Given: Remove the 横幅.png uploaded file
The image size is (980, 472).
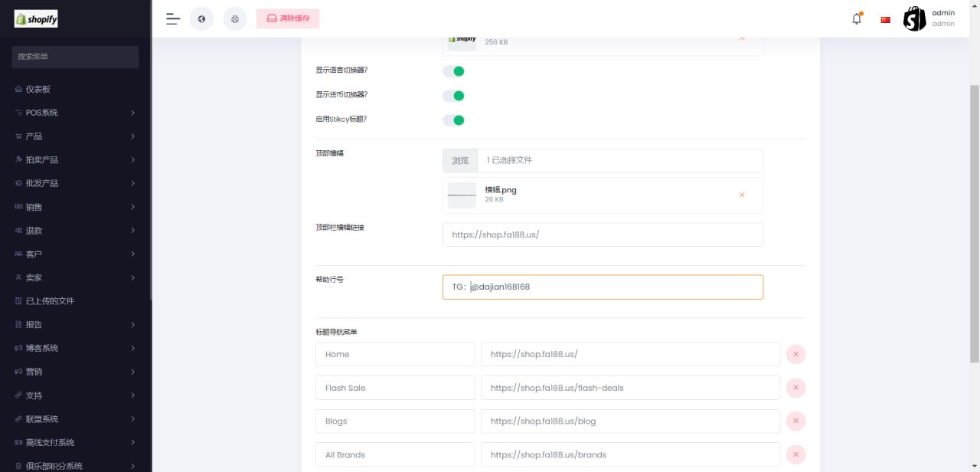Looking at the screenshot, I should 741,195.
